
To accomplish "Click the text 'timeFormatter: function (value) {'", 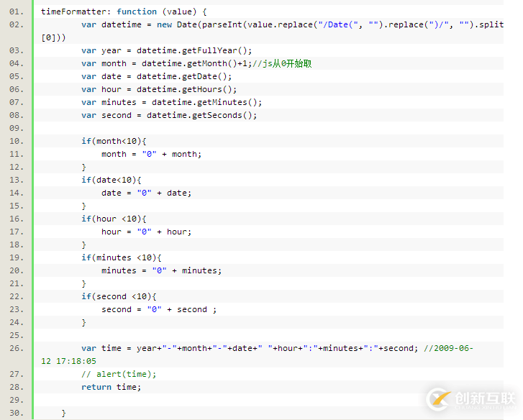I will [124, 12].
